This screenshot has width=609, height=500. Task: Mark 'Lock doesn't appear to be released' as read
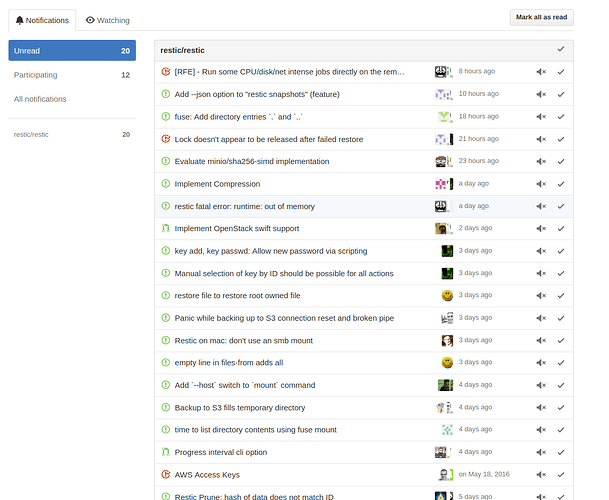[x=561, y=139]
